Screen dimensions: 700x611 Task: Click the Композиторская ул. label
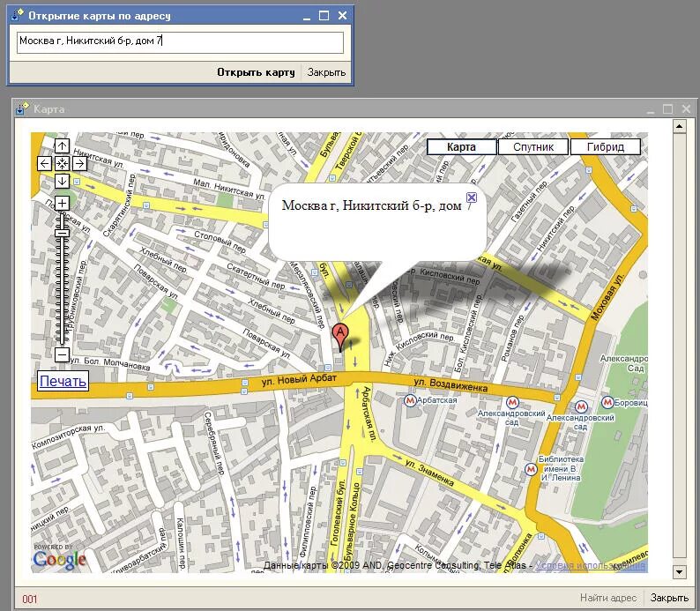pyautogui.click(x=68, y=436)
